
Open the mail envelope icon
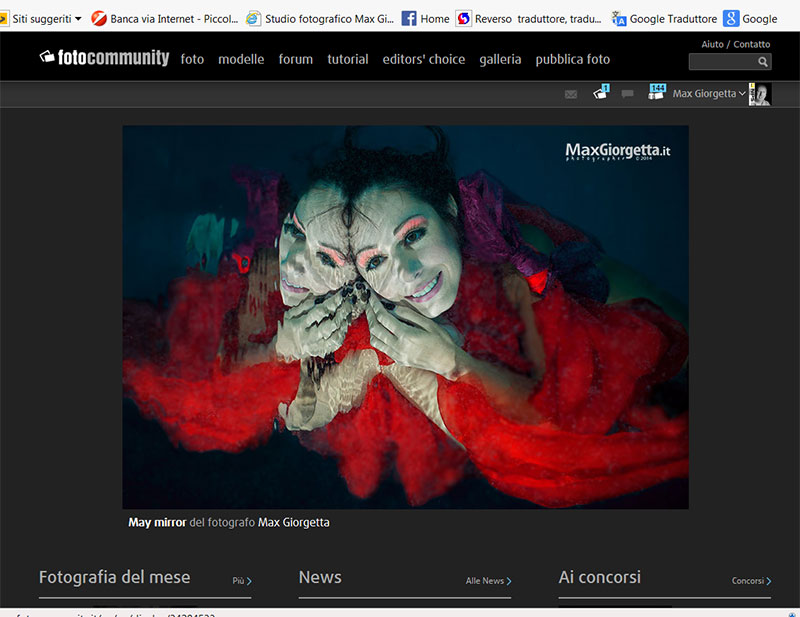(571, 94)
